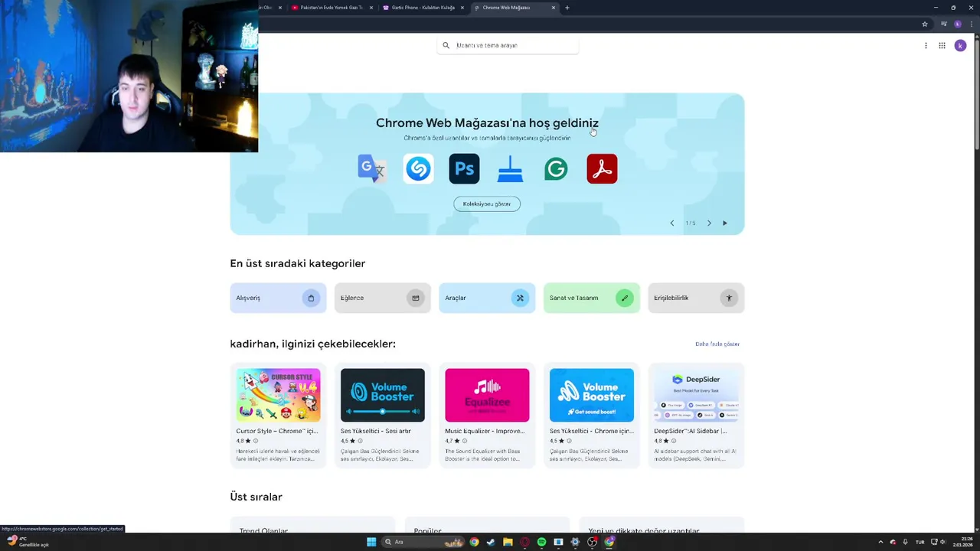
Task: Open DeepSider AI Sidebar thumbnail
Action: coord(696,395)
